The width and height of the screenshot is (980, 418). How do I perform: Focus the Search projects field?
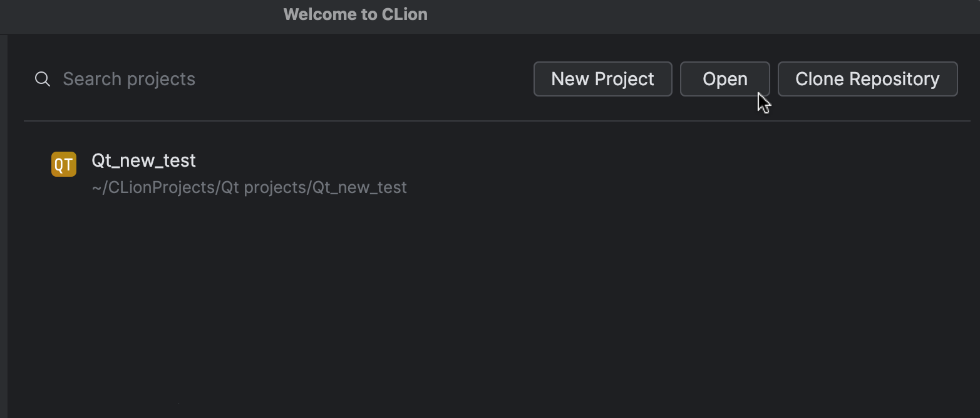(x=276, y=79)
